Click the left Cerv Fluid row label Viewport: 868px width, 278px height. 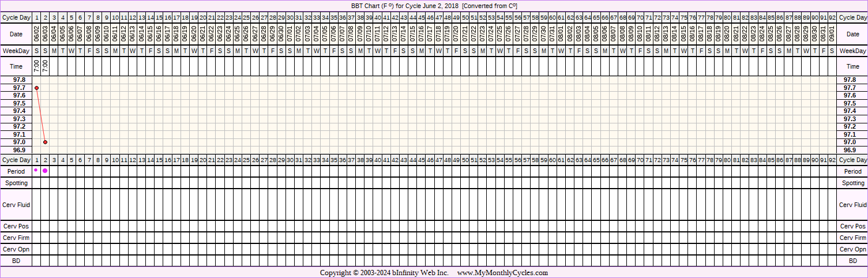click(x=16, y=205)
